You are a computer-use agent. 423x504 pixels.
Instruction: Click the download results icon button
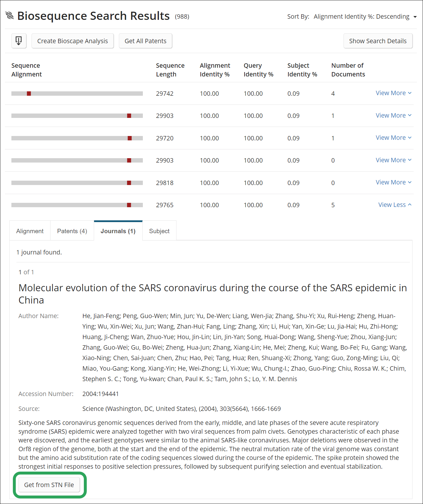click(19, 41)
